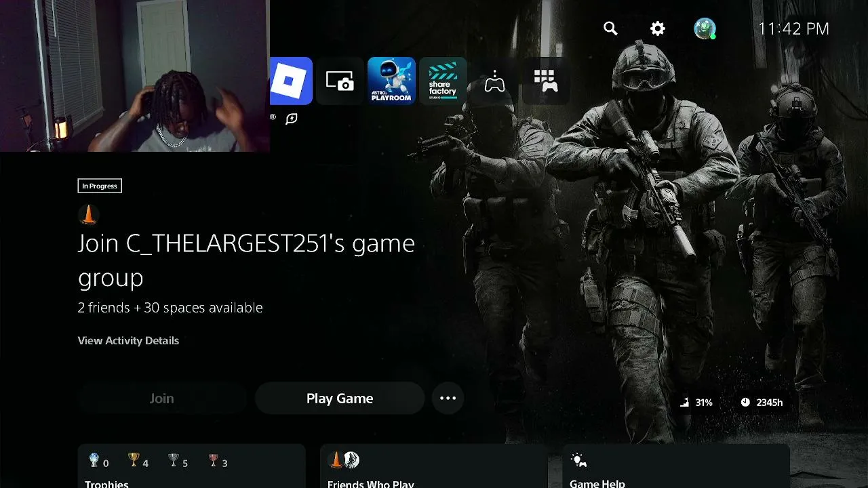The image size is (868, 488).
Task: Open the Trophies card
Action: tap(192, 466)
